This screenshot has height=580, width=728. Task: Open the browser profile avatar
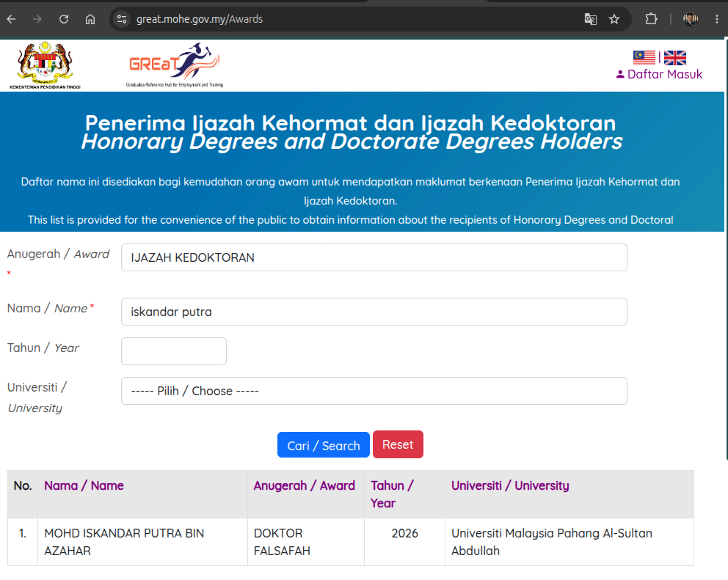(691, 19)
